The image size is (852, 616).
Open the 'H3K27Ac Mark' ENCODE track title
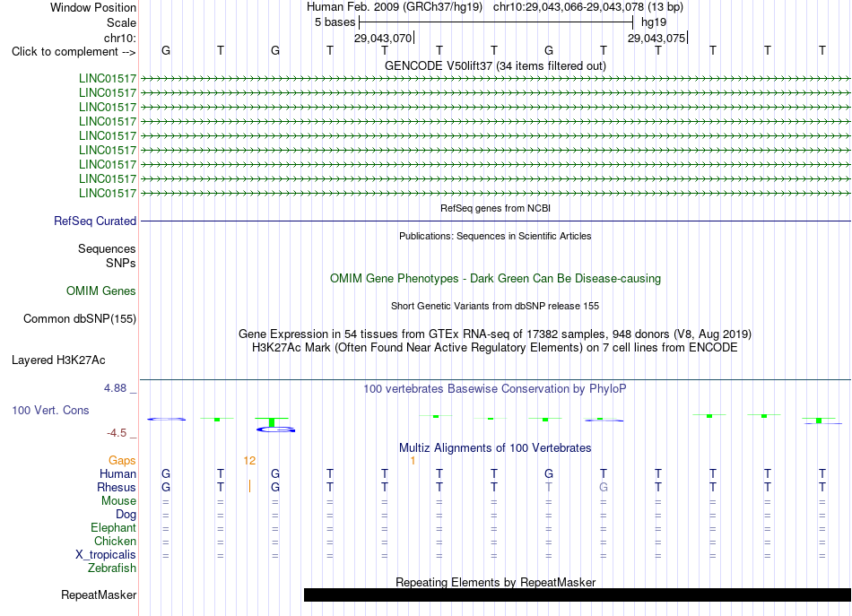click(x=495, y=348)
